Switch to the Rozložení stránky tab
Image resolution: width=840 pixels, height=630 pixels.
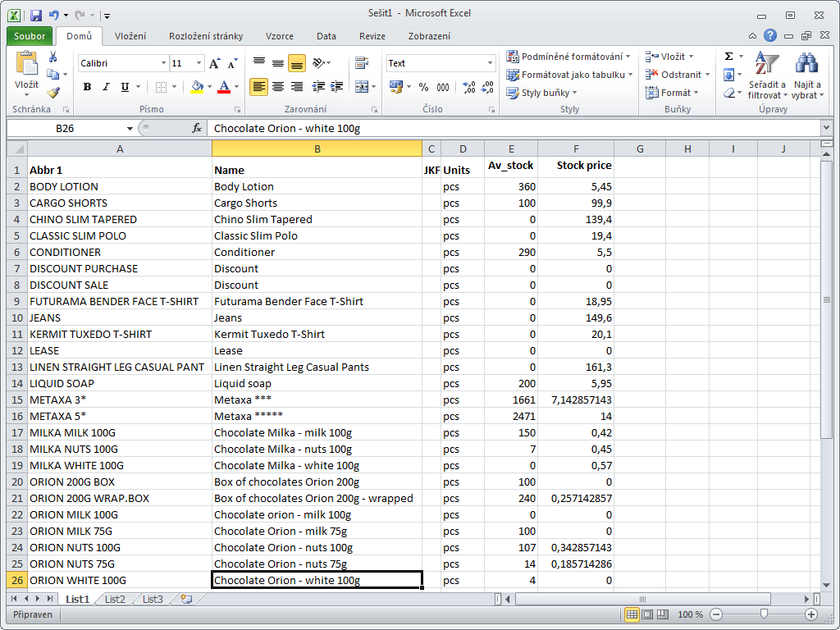(x=206, y=36)
